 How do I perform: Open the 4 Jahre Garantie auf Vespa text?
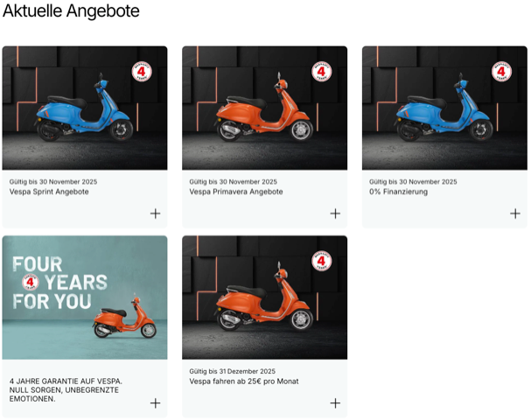coord(66,390)
